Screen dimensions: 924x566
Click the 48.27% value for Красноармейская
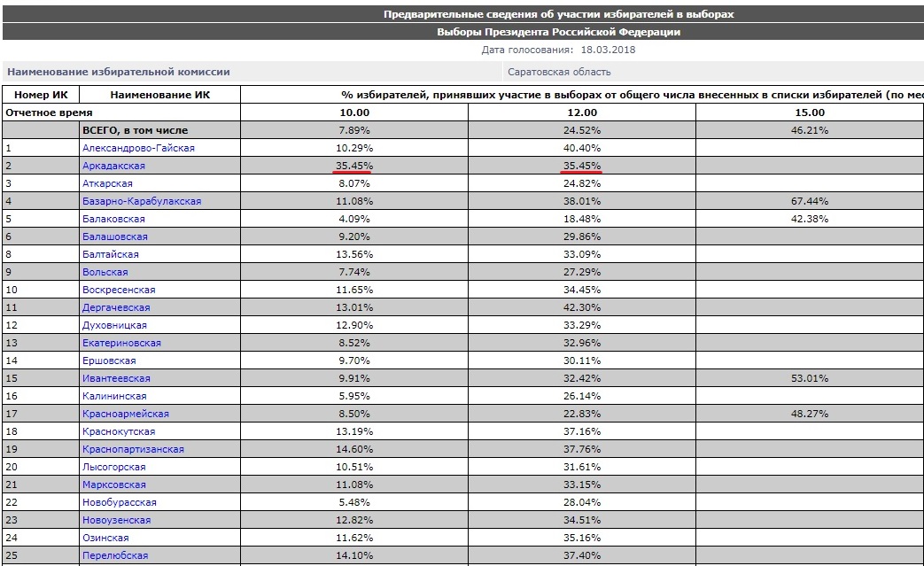[x=810, y=413]
